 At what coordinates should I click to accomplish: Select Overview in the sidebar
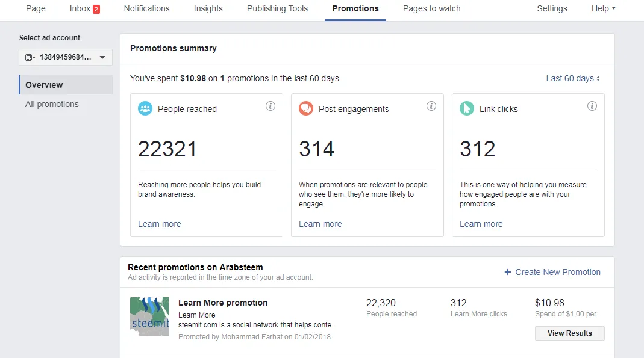click(66, 85)
